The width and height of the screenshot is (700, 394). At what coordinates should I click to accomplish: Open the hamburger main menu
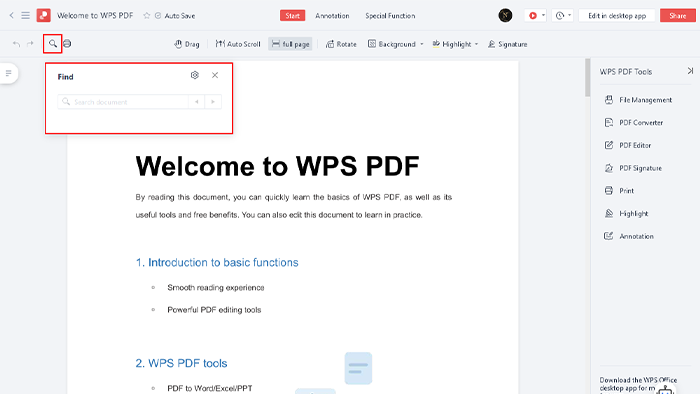(x=25, y=16)
